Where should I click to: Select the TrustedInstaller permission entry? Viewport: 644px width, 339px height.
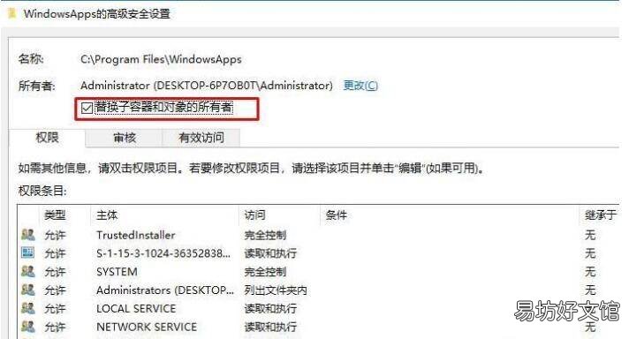pos(318,235)
